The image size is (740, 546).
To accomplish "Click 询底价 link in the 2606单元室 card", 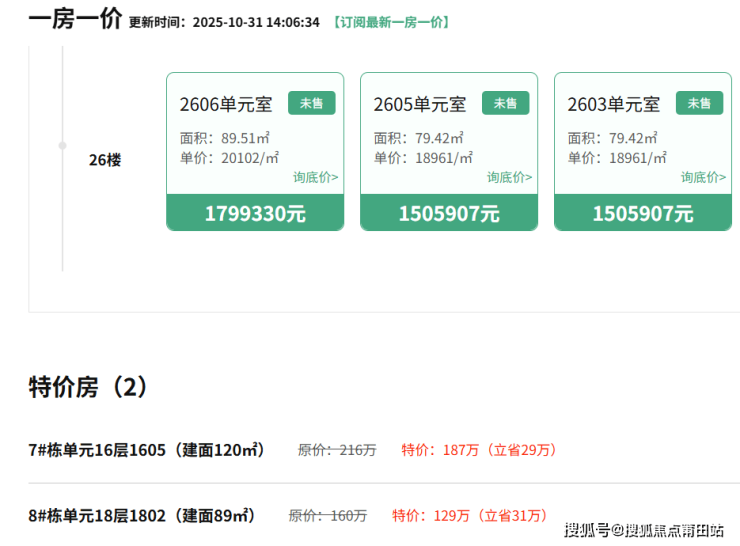I will pos(315,177).
